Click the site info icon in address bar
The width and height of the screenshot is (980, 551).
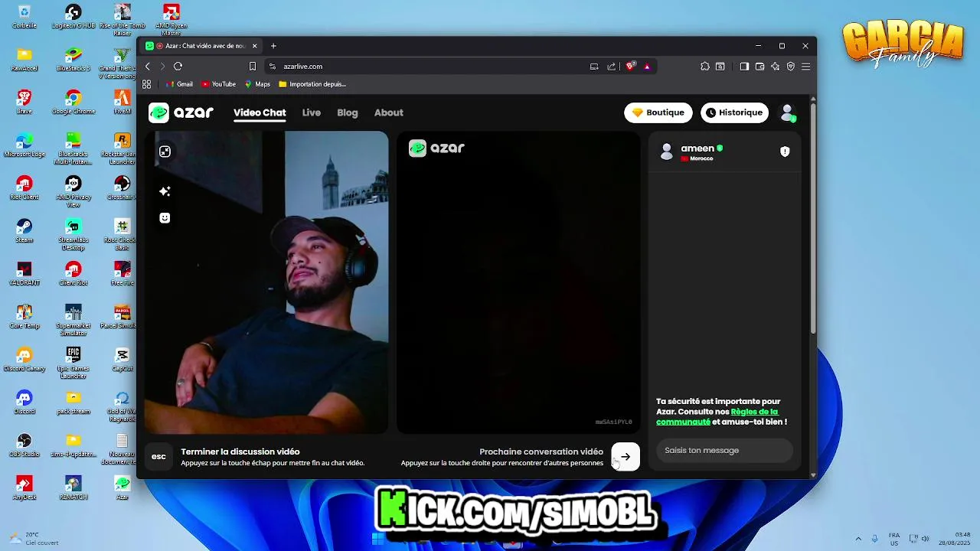coord(272,67)
